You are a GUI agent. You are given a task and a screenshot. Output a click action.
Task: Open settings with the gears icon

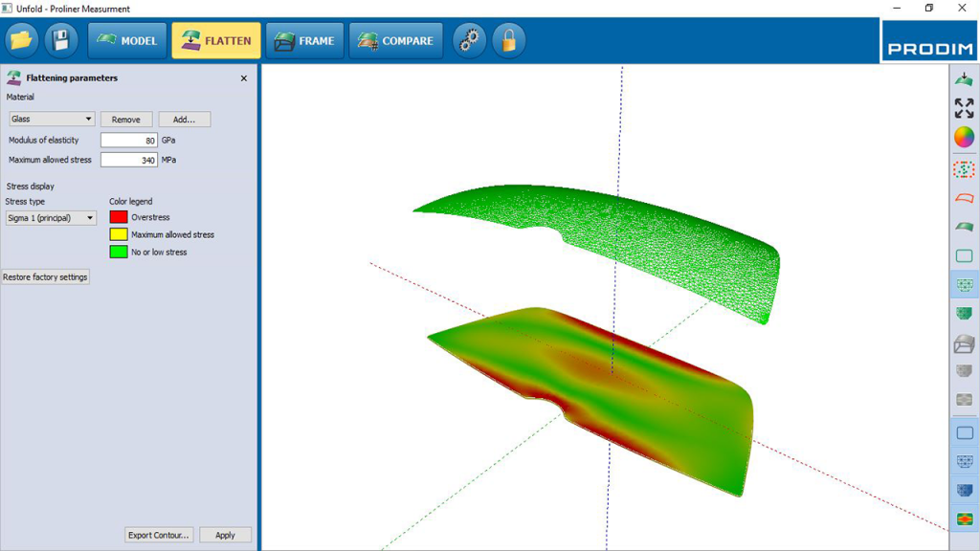[469, 40]
